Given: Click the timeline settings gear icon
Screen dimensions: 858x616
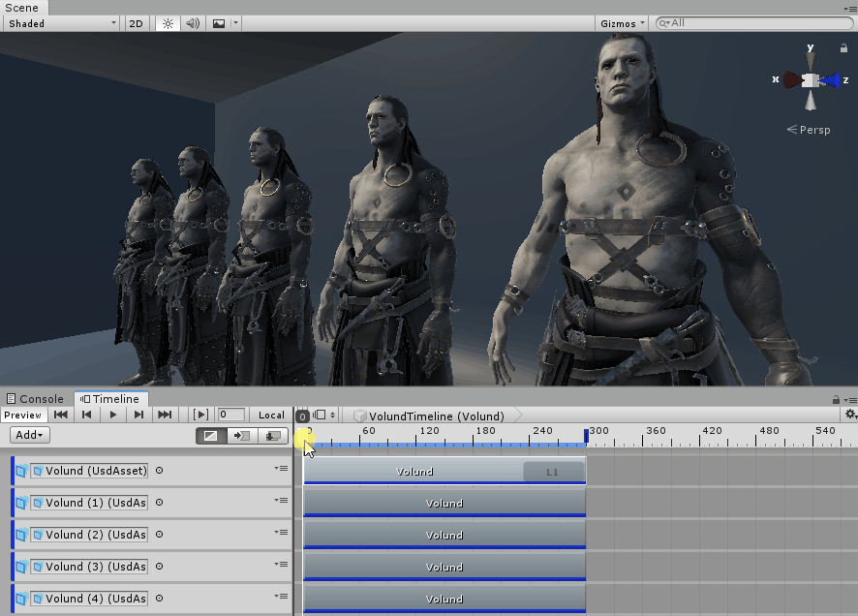Looking at the screenshot, I should (849, 416).
